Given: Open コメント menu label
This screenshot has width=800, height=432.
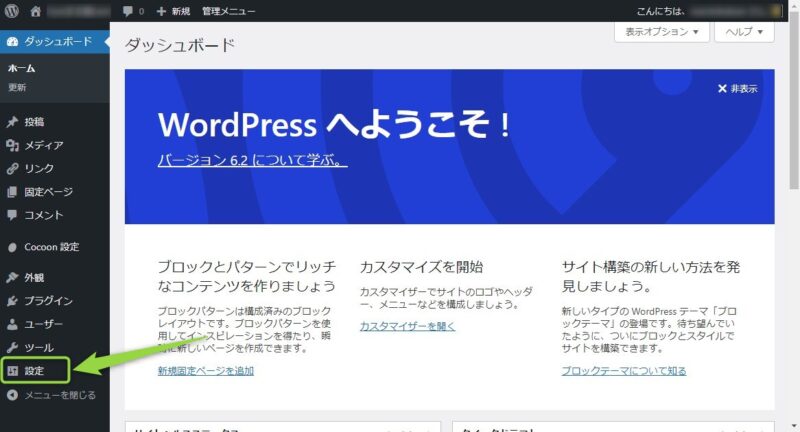Looking at the screenshot, I should 44,215.
